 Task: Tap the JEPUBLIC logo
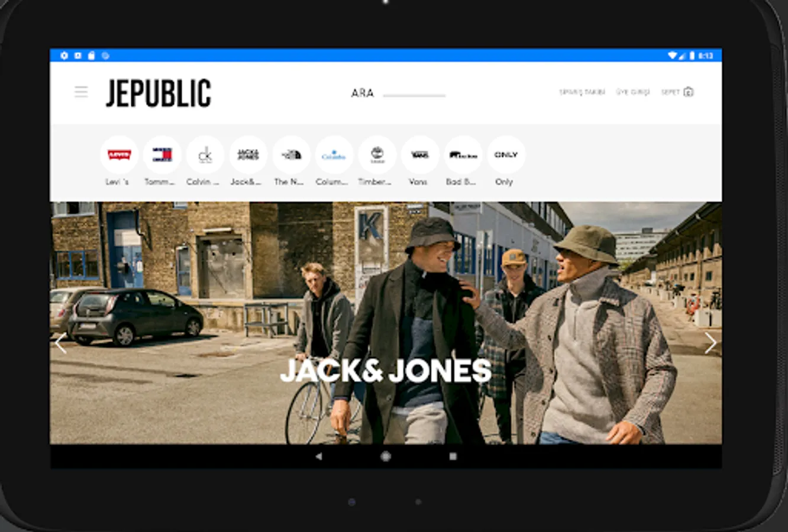159,93
